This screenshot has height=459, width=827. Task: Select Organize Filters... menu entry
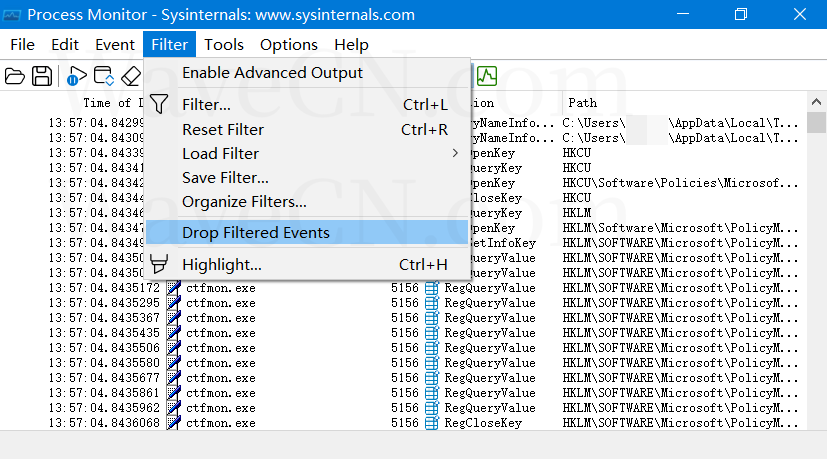pyautogui.click(x=244, y=202)
